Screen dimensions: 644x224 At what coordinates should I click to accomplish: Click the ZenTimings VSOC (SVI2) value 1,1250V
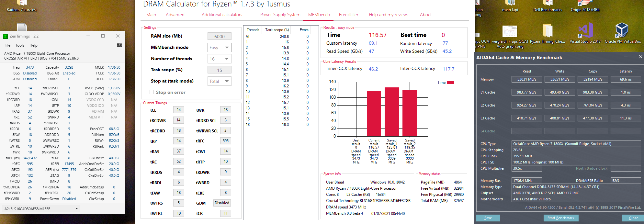114,88
